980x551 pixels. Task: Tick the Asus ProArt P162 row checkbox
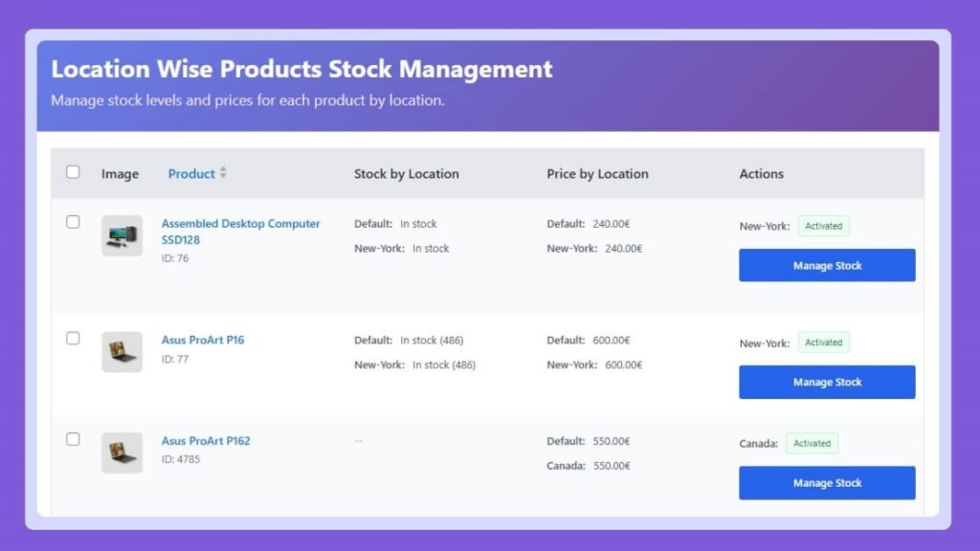coord(73,439)
